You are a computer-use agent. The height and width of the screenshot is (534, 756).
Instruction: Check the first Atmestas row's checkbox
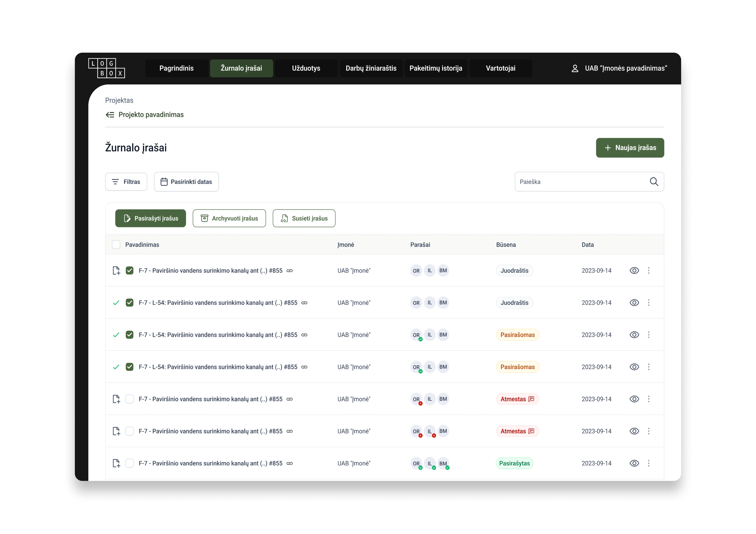[x=130, y=399]
